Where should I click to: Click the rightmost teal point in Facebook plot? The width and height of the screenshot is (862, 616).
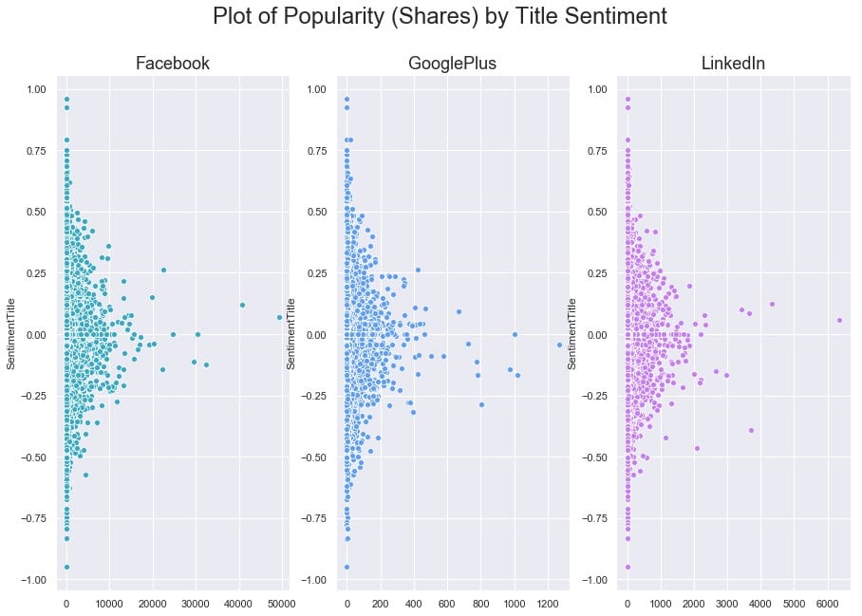pos(279,317)
